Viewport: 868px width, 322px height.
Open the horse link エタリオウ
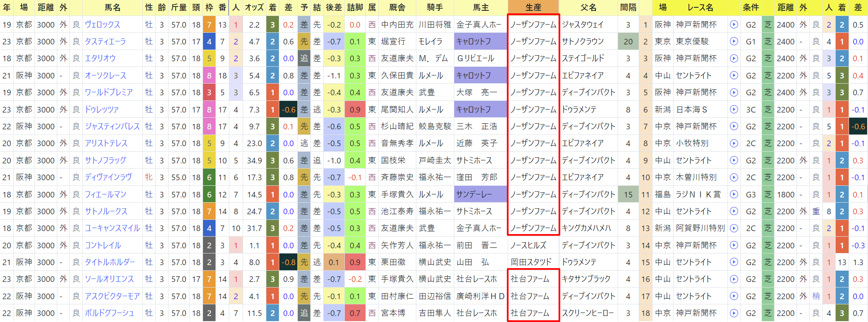pyautogui.click(x=100, y=58)
